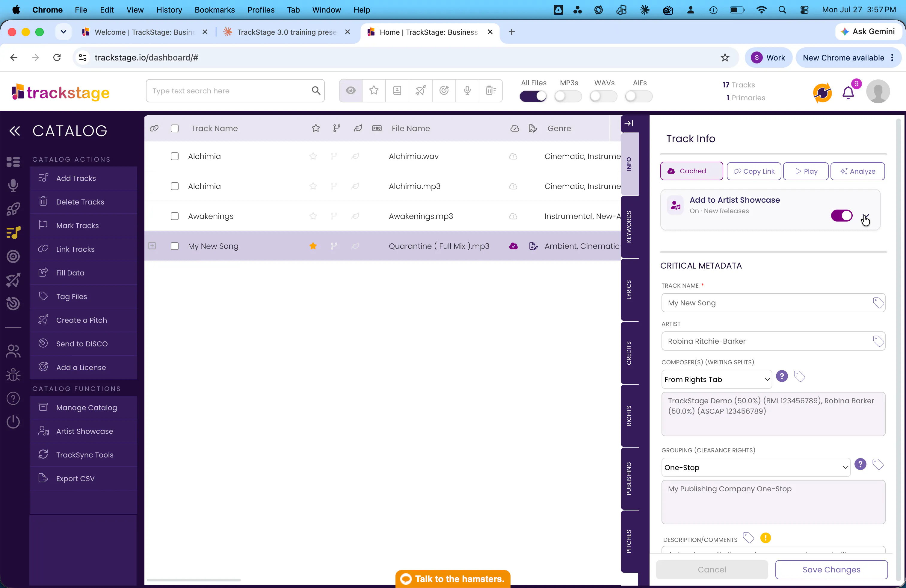
Task: Click the Cached button
Action: [x=691, y=171]
